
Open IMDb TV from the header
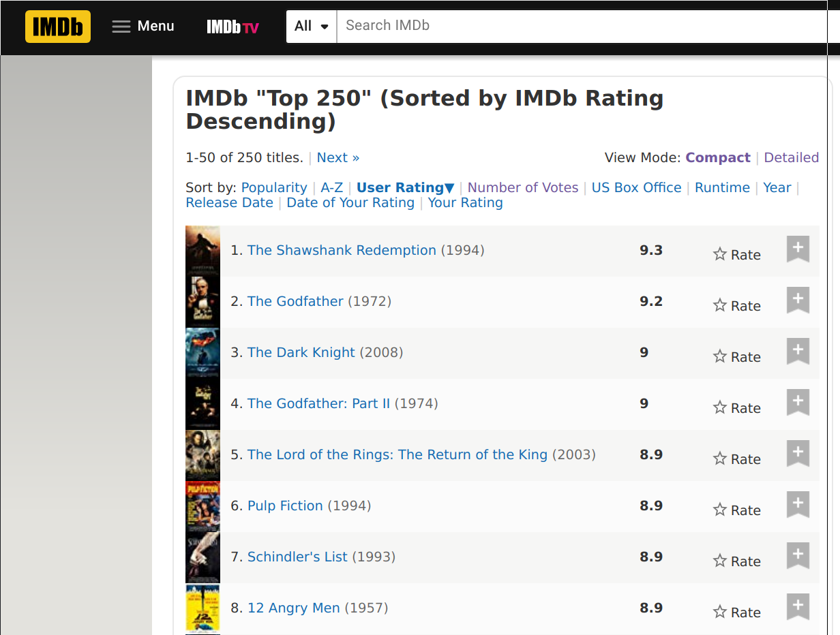pyautogui.click(x=232, y=27)
